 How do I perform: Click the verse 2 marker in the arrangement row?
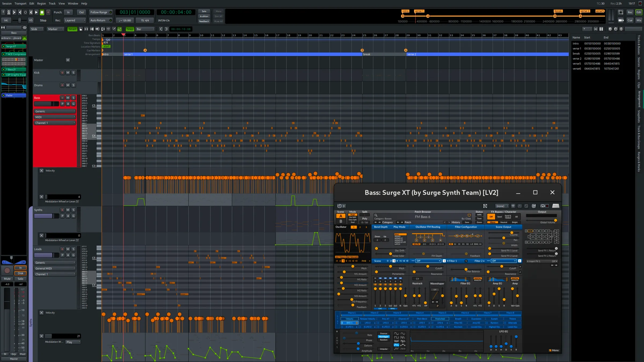412,54
